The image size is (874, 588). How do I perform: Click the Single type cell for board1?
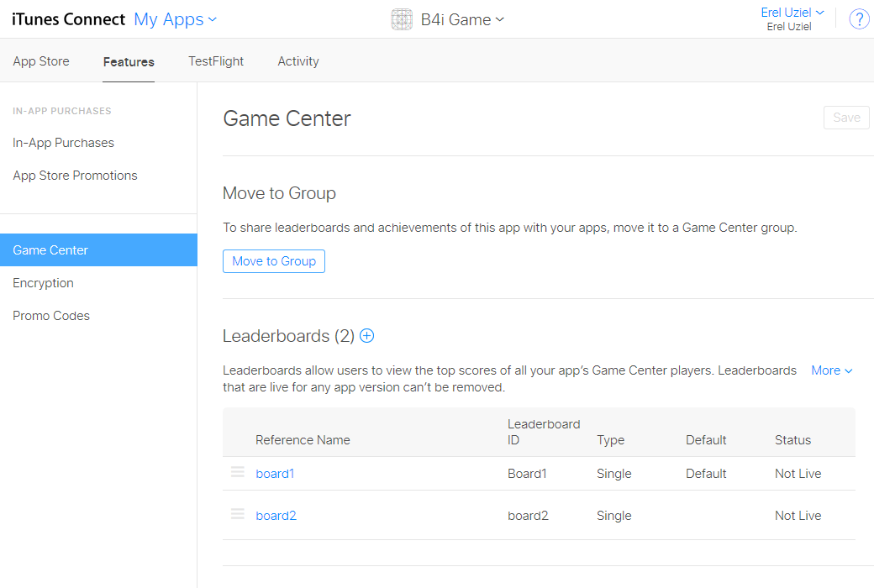click(614, 474)
